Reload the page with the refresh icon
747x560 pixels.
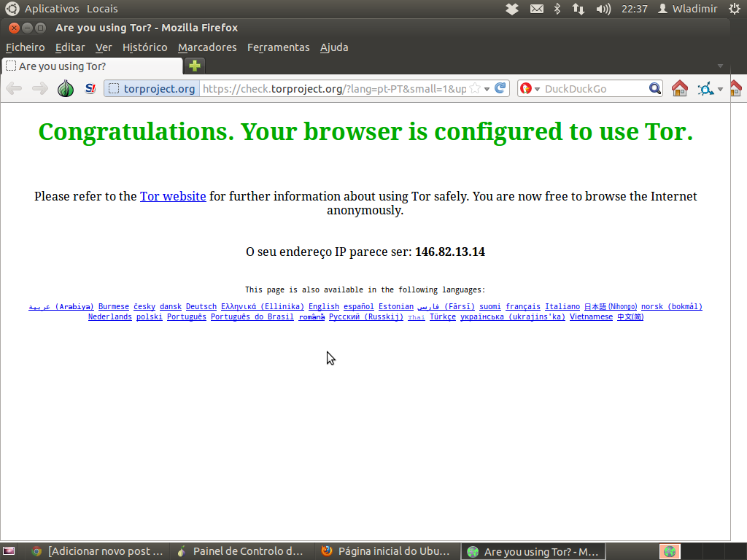[500, 88]
